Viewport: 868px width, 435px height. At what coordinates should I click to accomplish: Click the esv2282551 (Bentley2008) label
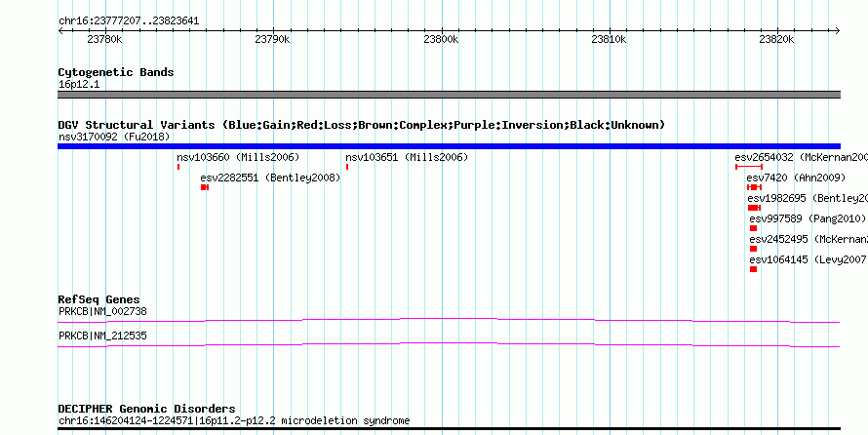[x=270, y=178]
